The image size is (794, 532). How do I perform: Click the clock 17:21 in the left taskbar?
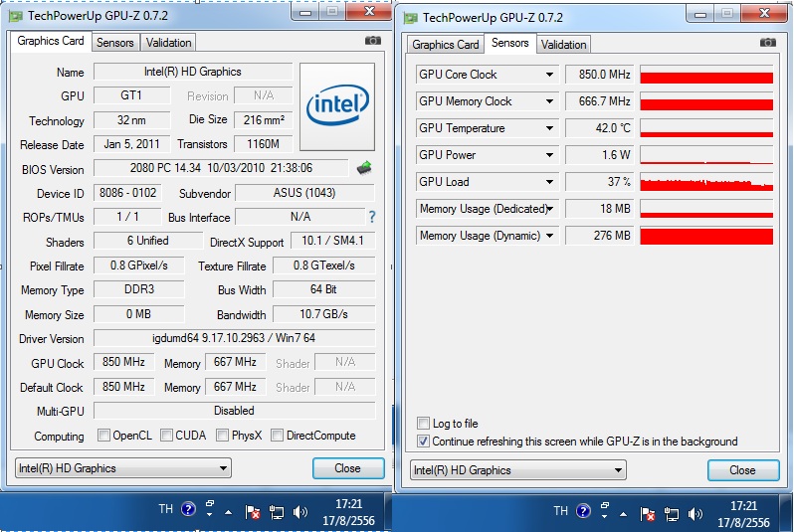point(348,504)
